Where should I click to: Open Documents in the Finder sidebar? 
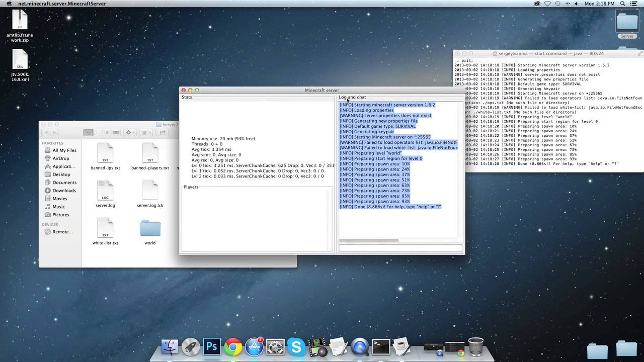tap(60, 183)
